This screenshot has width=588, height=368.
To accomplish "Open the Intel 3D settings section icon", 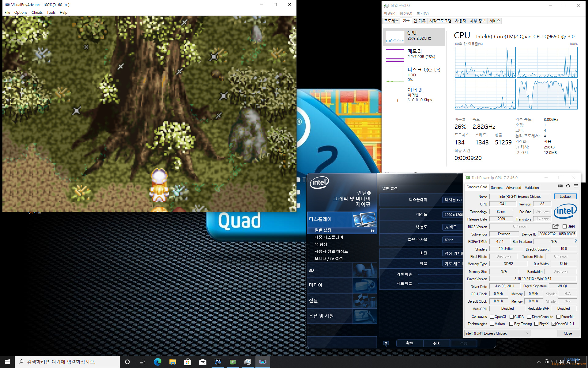I will (x=364, y=270).
